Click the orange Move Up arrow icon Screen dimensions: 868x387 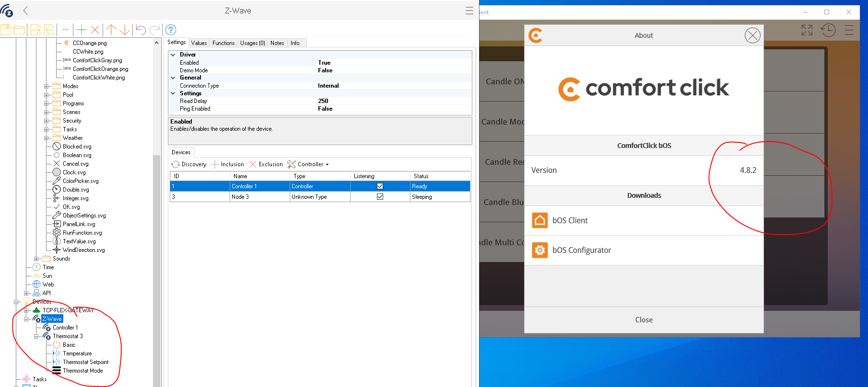[x=111, y=30]
